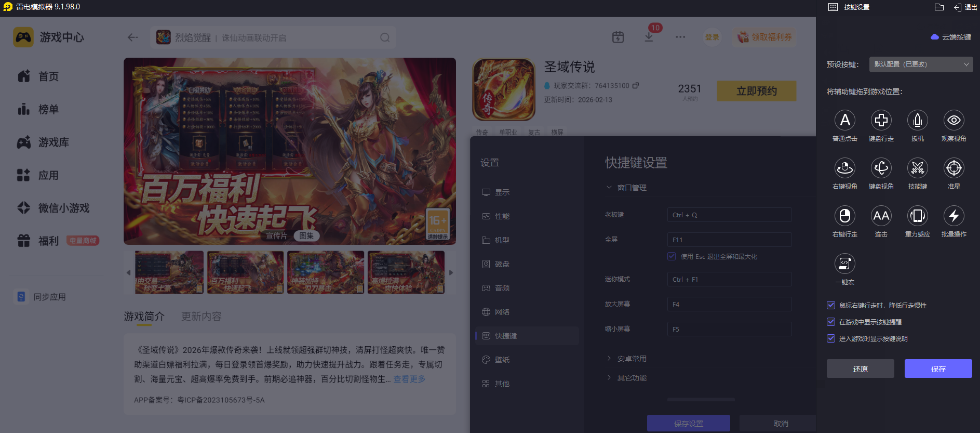Select the 批量操作 lightning icon

(x=954, y=216)
